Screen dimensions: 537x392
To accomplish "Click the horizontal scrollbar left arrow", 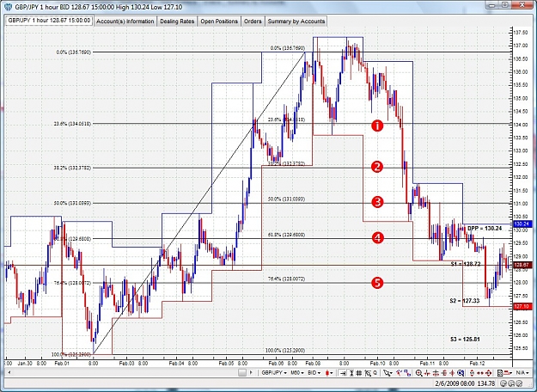I will coord(9,372).
